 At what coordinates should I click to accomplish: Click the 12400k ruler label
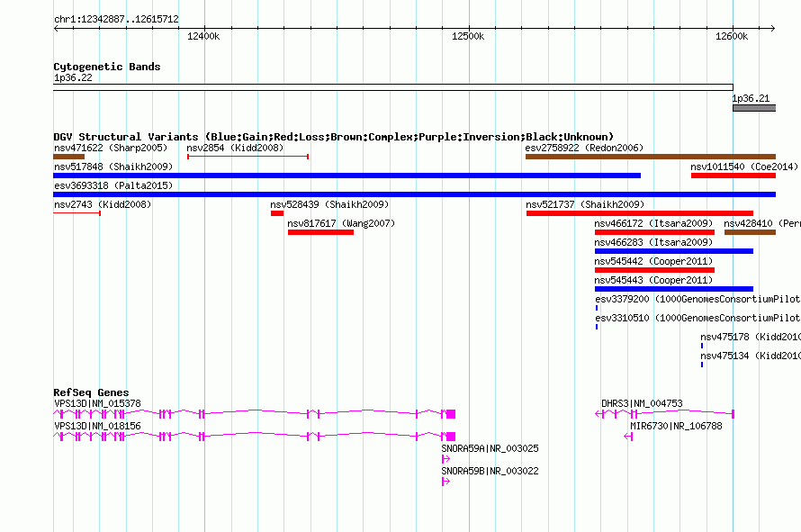(x=203, y=36)
